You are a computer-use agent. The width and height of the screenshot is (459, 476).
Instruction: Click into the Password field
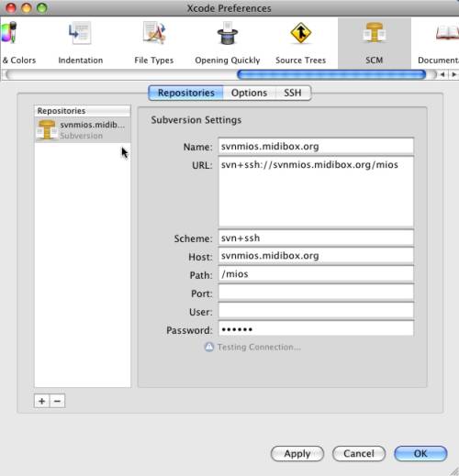[316, 329]
